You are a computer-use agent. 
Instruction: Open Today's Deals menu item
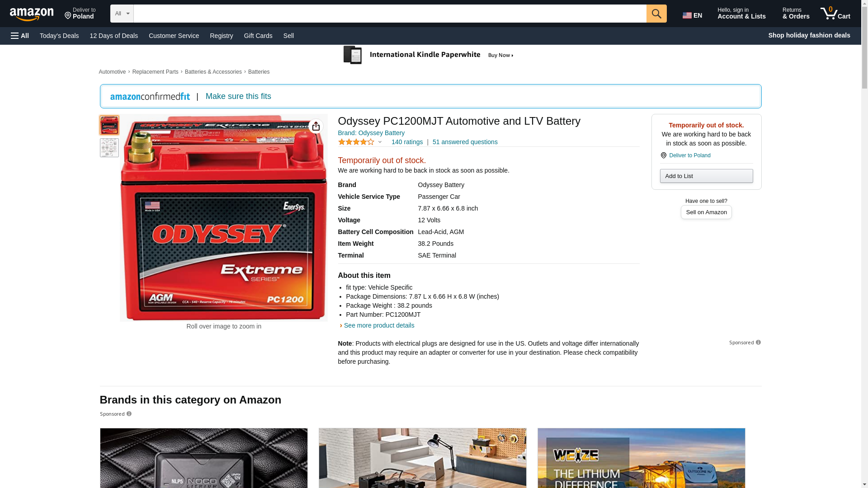[59, 36]
